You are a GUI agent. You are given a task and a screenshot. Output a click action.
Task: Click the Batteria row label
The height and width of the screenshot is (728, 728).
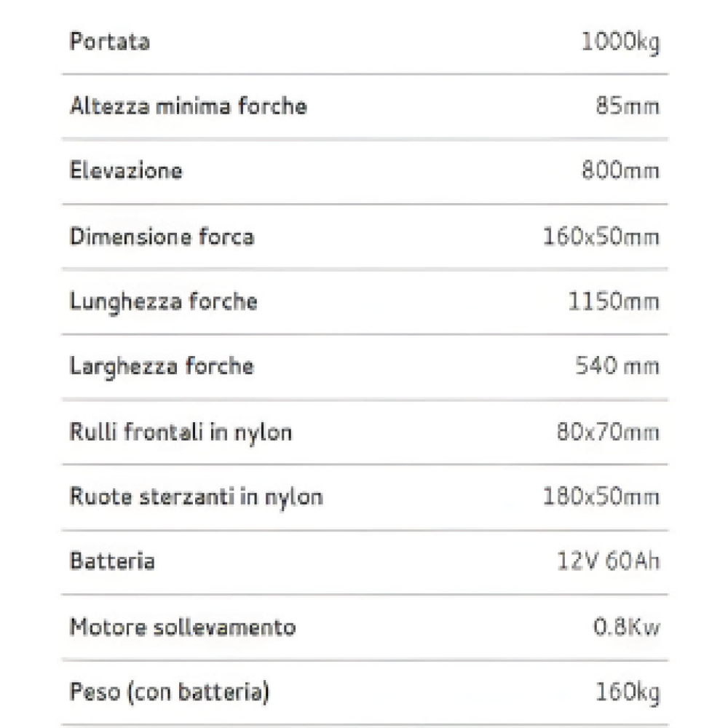tap(112, 561)
